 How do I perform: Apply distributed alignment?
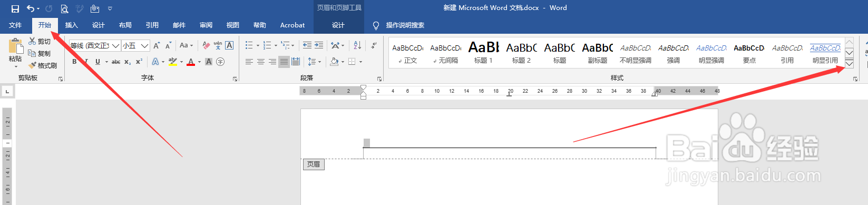coord(296,62)
